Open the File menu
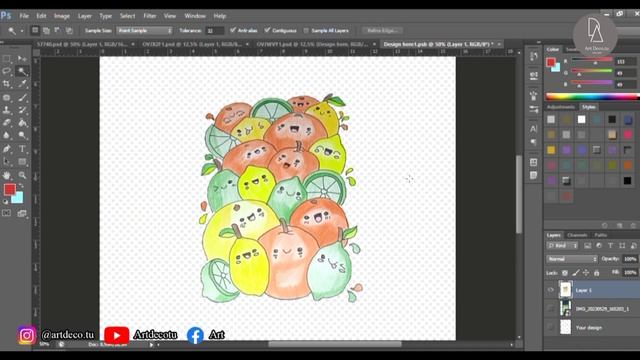Screen dimensions: 640x360 click(24, 16)
